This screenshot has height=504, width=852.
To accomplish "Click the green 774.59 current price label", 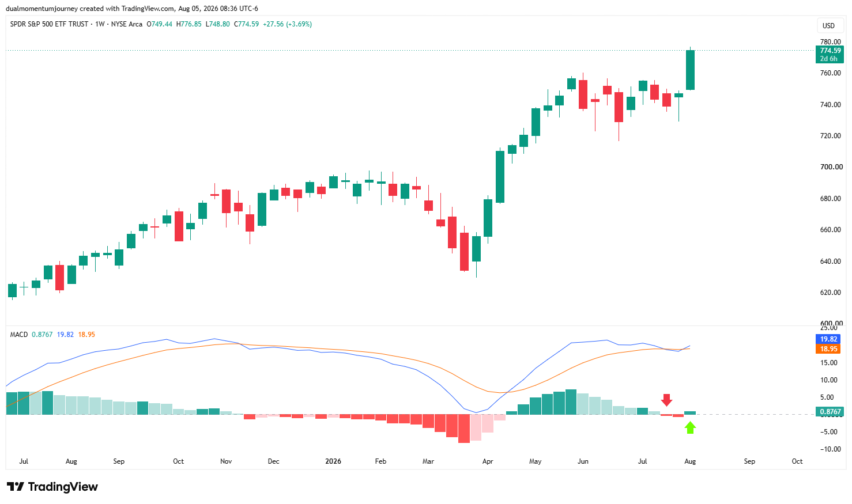I will tap(830, 51).
